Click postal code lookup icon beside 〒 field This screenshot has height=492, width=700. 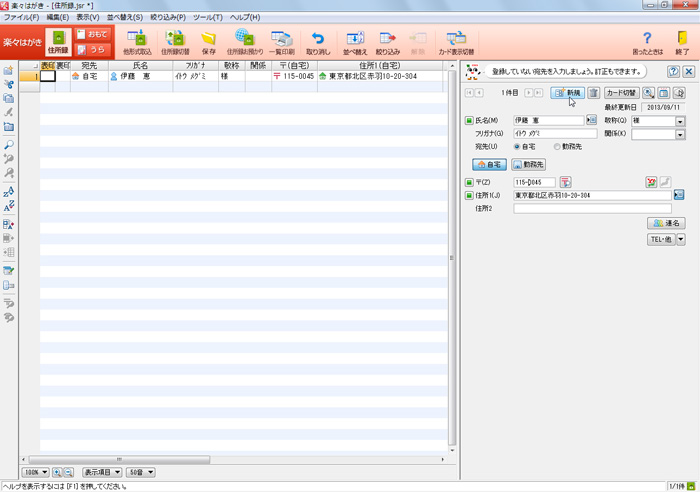[565, 182]
